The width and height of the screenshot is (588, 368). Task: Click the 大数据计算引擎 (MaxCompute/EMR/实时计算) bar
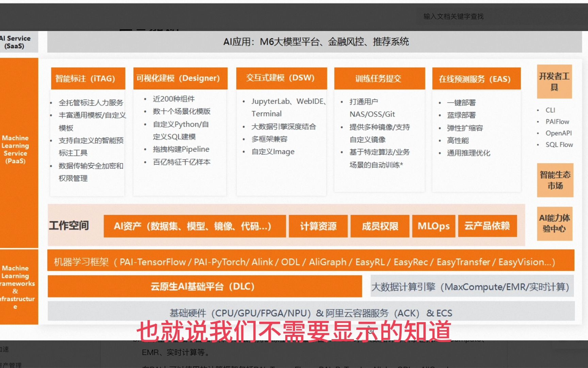(x=472, y=286)
